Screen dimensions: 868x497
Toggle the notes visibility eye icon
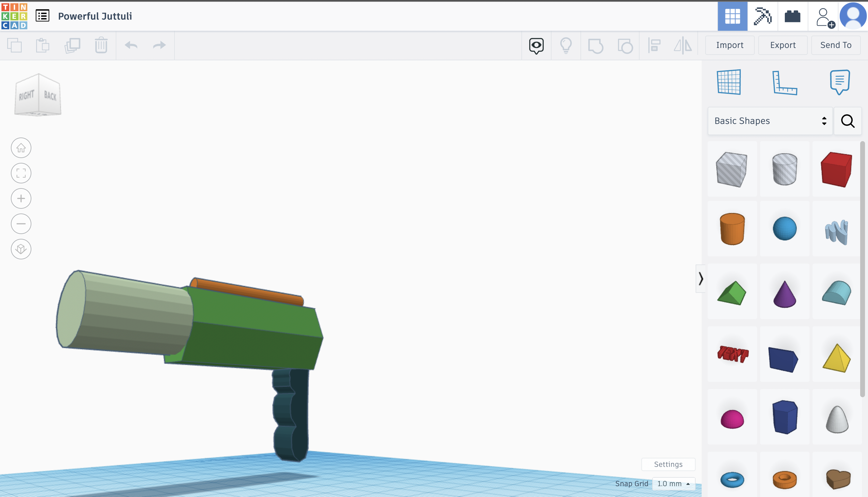click(x=536, y=46)
